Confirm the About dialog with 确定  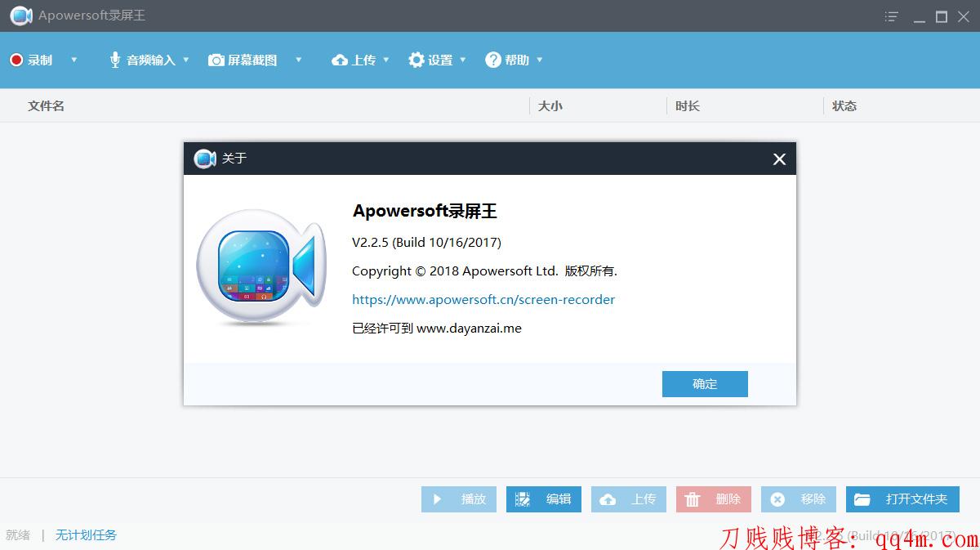point(705,384)
